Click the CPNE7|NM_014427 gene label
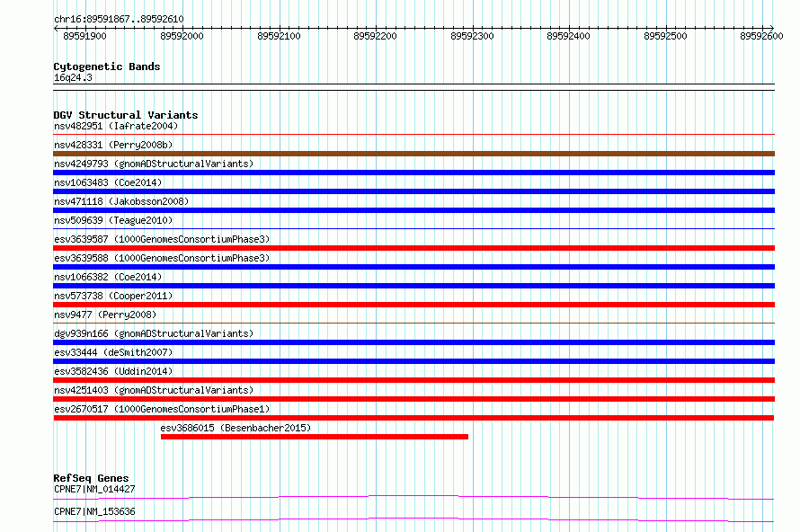Screen dimensions: 800x532 (x=94, y=489)
